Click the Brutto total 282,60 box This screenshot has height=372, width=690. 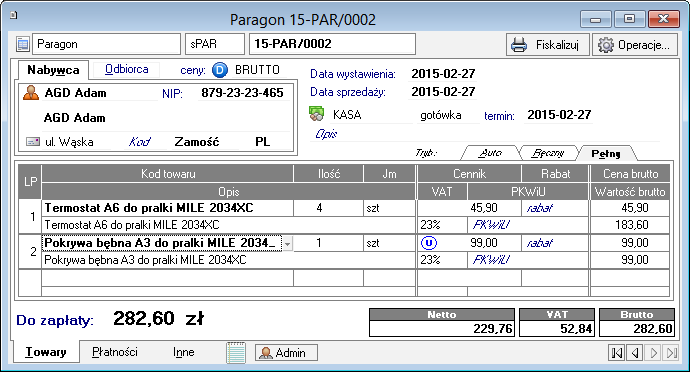pos(637,328)
